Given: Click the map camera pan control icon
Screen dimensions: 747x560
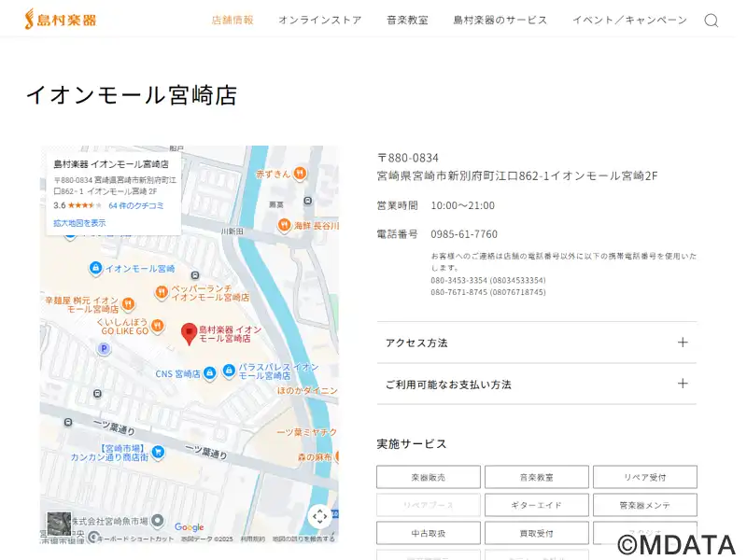Looking at the screenshot, I should (319, 516).
